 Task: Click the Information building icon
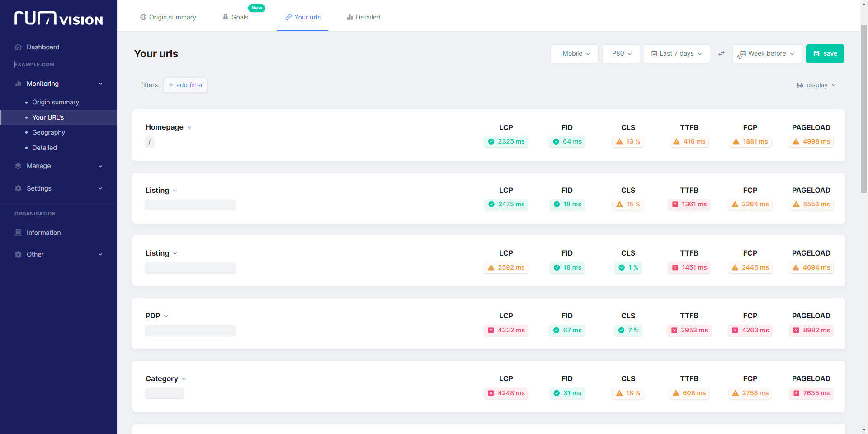[x=18, y=233]
